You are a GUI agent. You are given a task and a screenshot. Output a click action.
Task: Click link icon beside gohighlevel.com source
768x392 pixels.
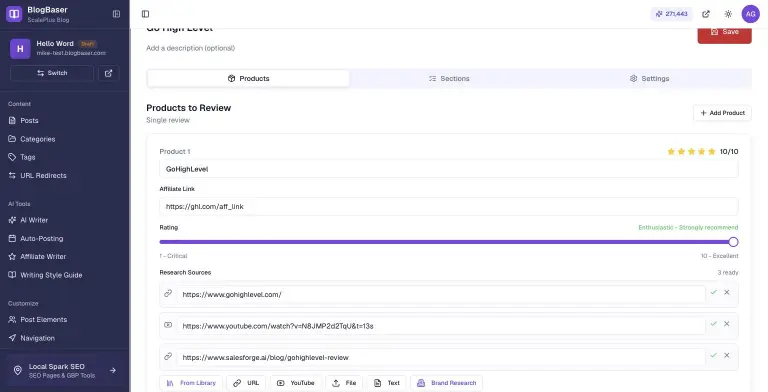pyautogui.click(x=168, y=294)
